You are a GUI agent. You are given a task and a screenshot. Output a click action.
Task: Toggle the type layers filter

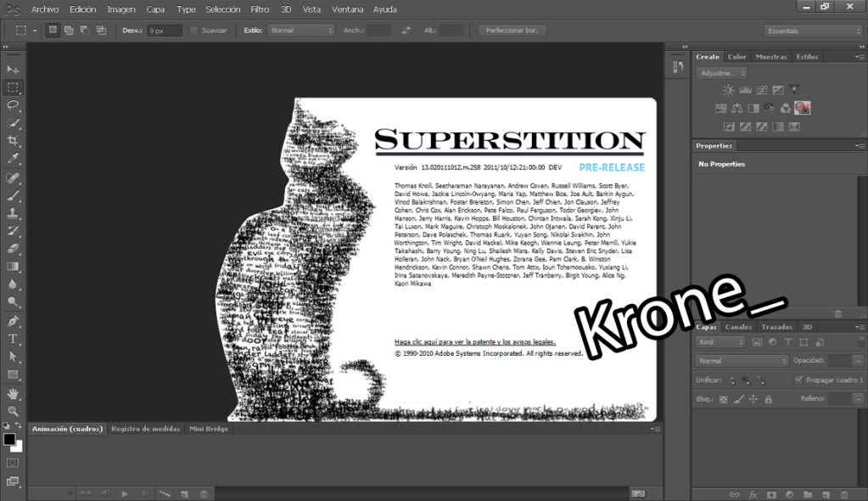pos(787,342)
